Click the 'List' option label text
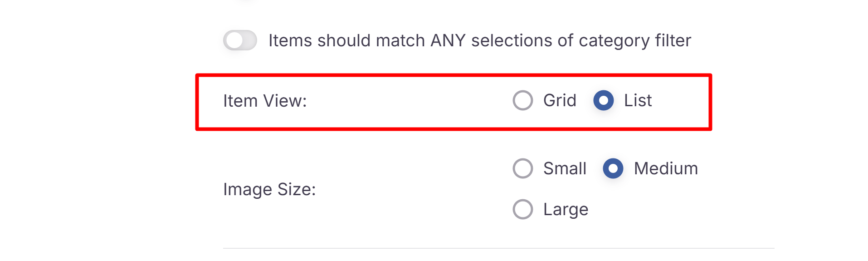Image resolution: width=868 pixels, height=261 pixels. [x=638, y=100]
